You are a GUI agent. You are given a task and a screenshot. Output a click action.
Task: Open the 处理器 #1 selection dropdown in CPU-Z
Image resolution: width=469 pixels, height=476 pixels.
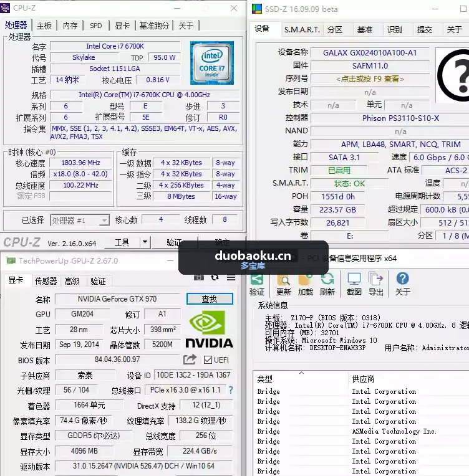(80, 220)
